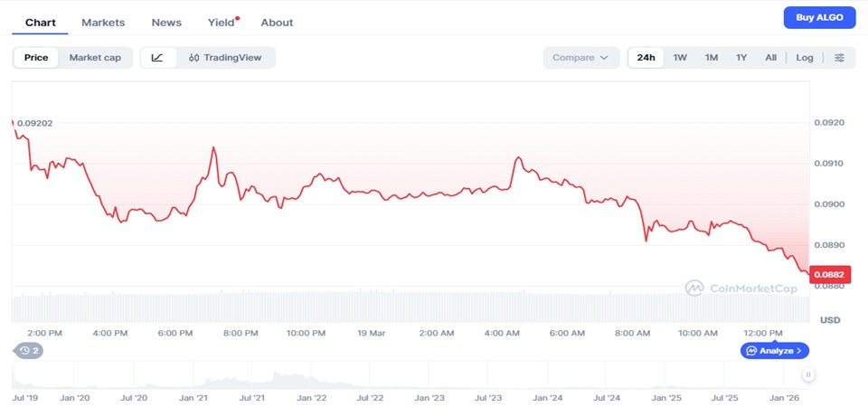Viewport: 868px width, 407px height.
Task: Open the About tab
Action: pos(277,23)
